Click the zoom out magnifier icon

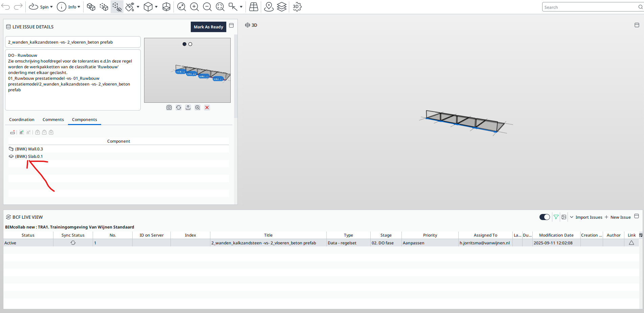[x=207, y=7]
